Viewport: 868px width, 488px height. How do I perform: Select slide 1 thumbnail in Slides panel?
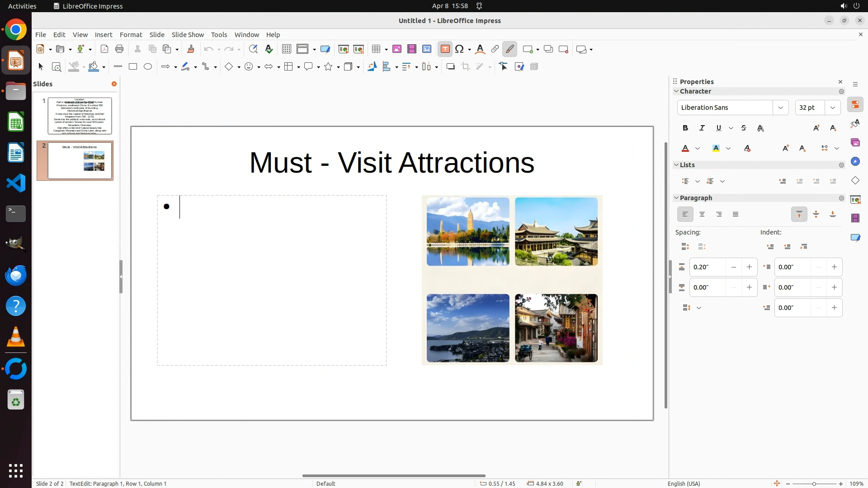(80, 116)
